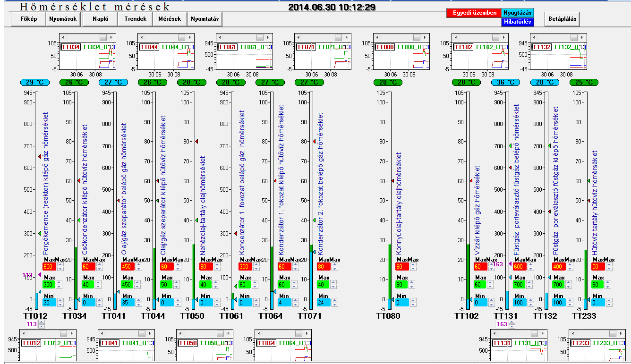Click the TT233 tag label
Screen dimensions: 631x364
[584, 316]
